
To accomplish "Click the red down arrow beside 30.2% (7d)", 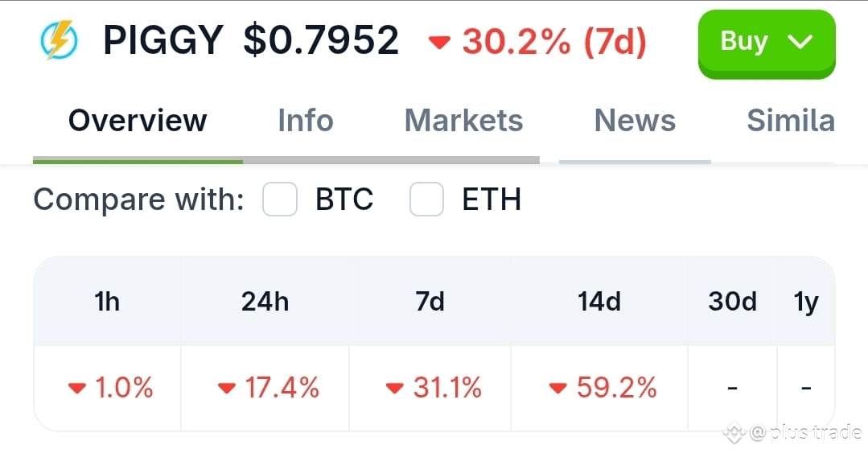I will [440, 42].
